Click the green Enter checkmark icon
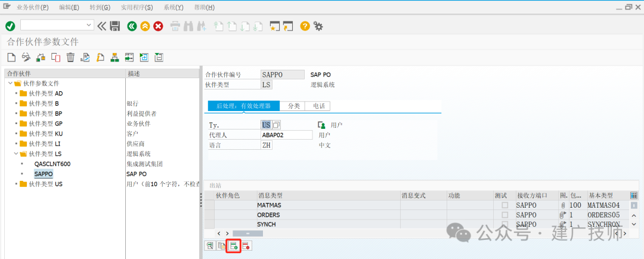 [10, 26]
